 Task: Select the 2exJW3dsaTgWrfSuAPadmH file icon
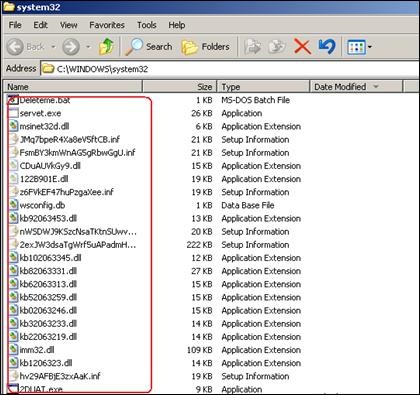pyautogui.click(x=13, y=245)
